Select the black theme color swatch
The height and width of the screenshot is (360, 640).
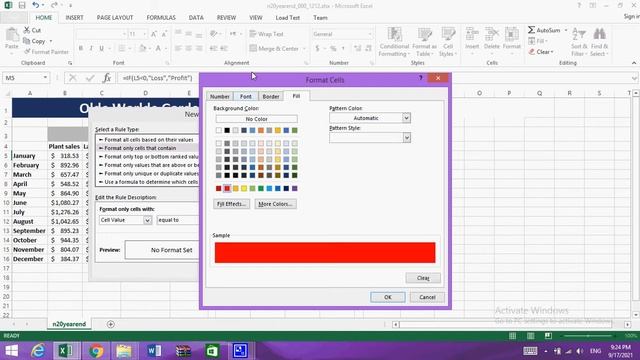pyautogui.click(x=227, y=130)
